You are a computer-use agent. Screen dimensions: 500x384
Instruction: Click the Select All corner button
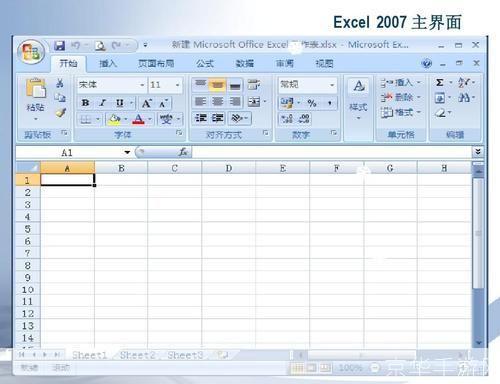28,168
